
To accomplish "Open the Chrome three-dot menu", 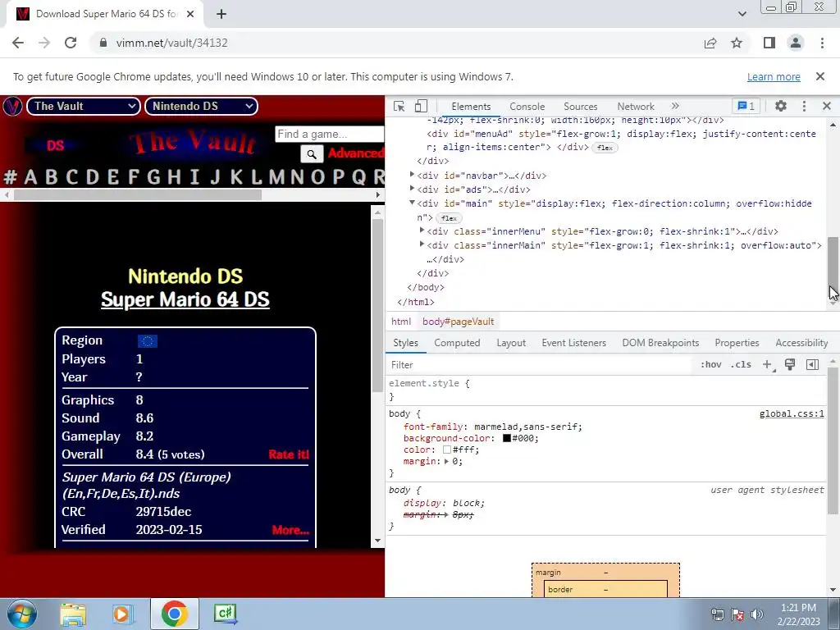I will coord(822,43).
